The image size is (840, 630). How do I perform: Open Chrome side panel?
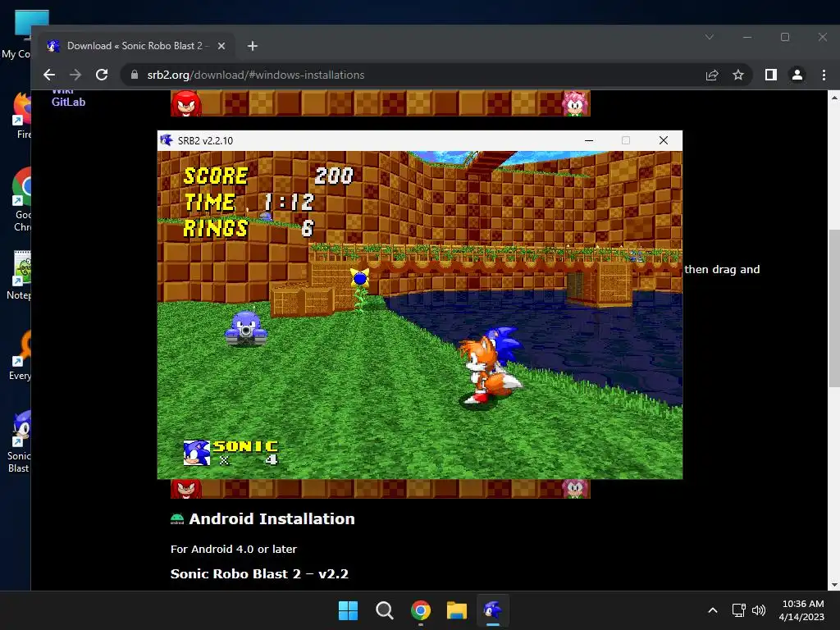point(771,75)
